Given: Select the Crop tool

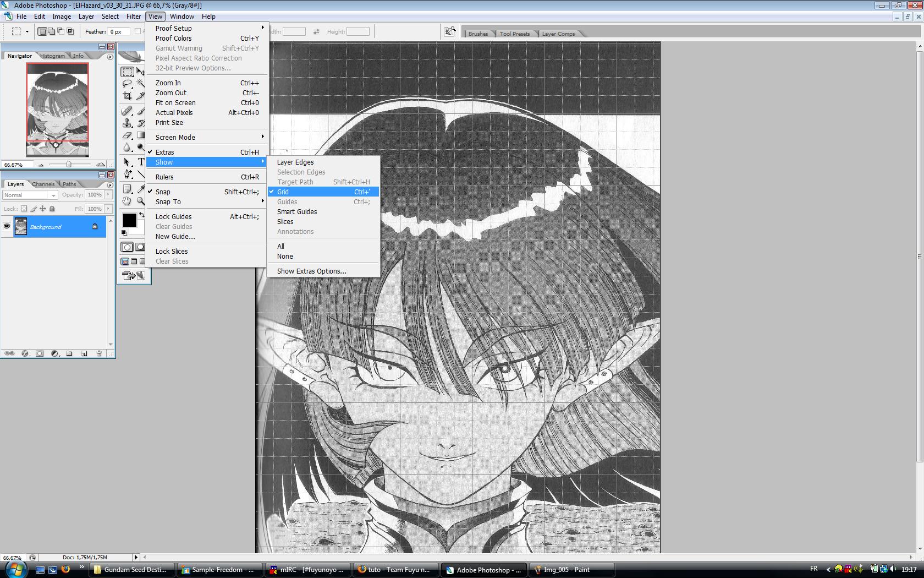Looking at the screenshot, I should (127, 96).
